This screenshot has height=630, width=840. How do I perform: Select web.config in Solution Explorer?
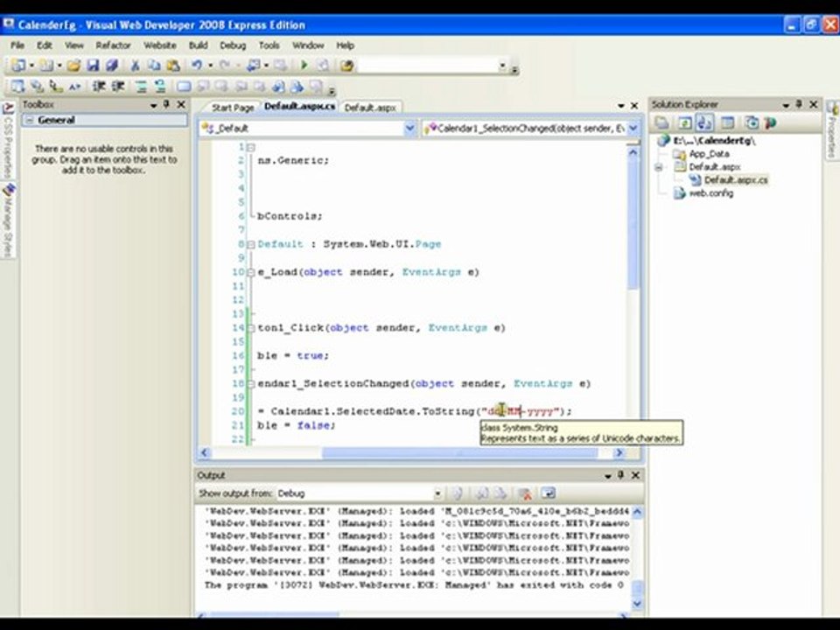click(x=710, y=193)
